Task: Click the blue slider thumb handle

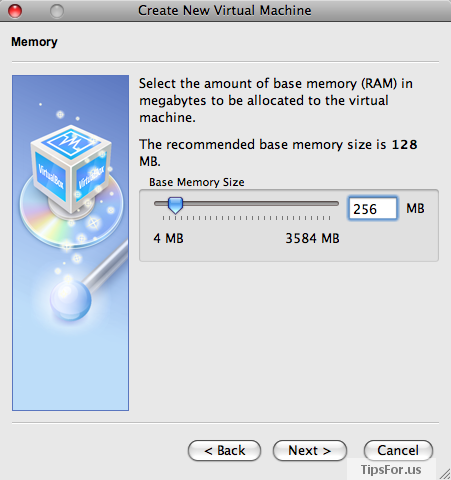Action: tap(175, 205)
